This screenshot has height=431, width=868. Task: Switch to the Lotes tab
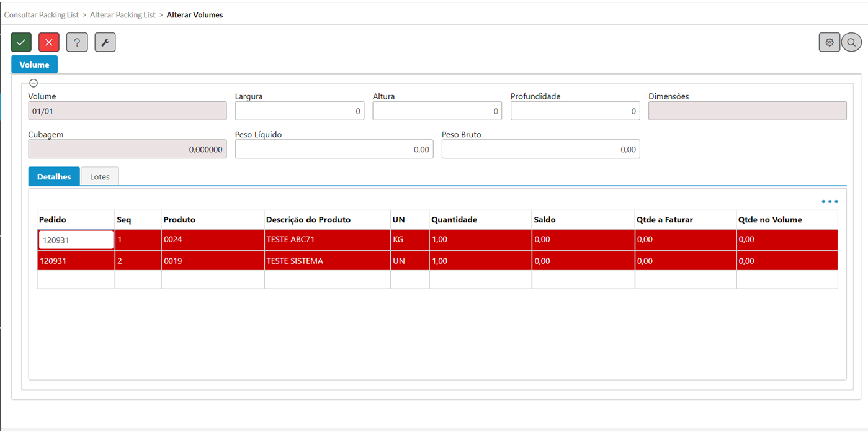(x=99, y=177)
